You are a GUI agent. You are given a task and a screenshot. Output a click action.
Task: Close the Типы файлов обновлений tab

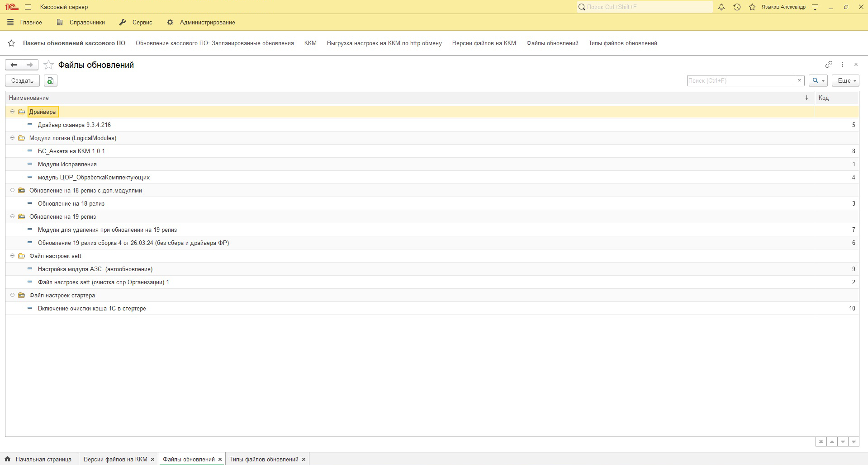pos(304,459)
